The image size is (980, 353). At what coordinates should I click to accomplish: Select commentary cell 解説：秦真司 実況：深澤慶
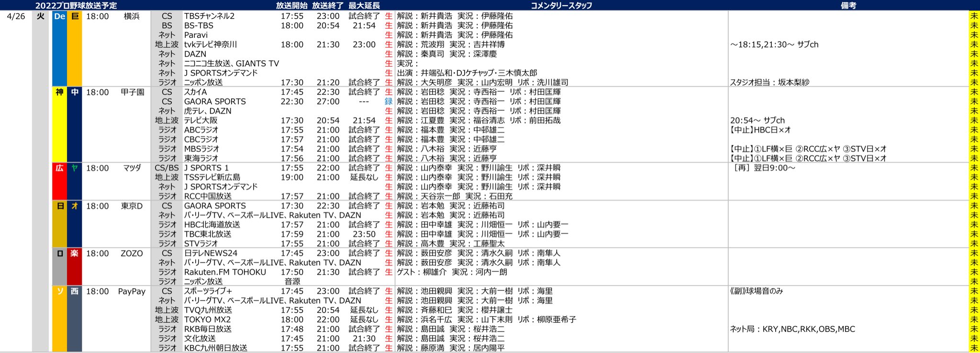(x=447, y=54)
